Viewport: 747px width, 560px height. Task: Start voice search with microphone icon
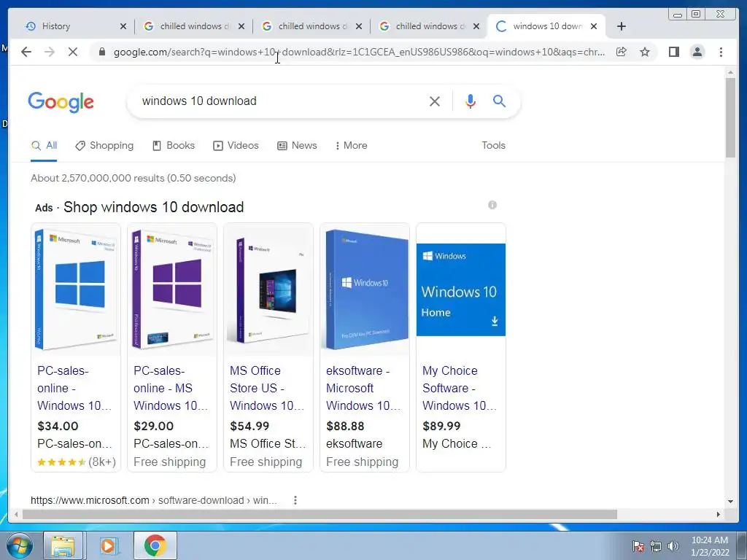pyautogui.click(x=471, y=101)
